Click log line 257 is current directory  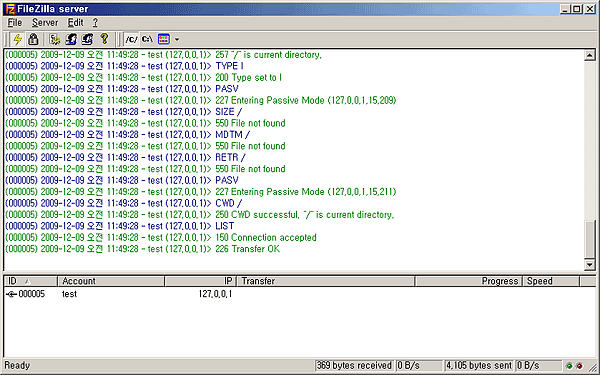coord(163,55)
